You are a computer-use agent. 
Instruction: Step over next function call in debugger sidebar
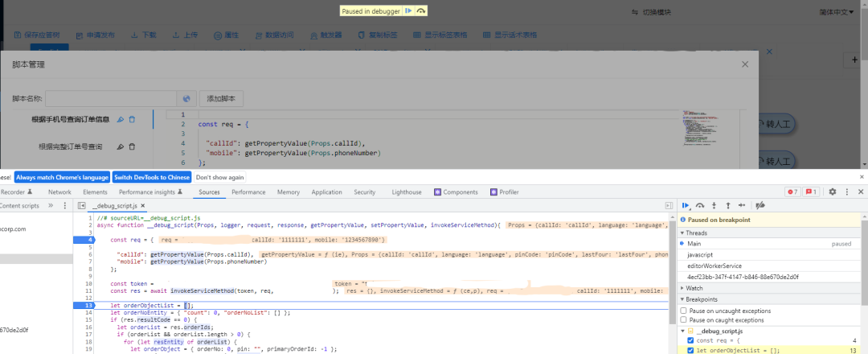point(700,205)
